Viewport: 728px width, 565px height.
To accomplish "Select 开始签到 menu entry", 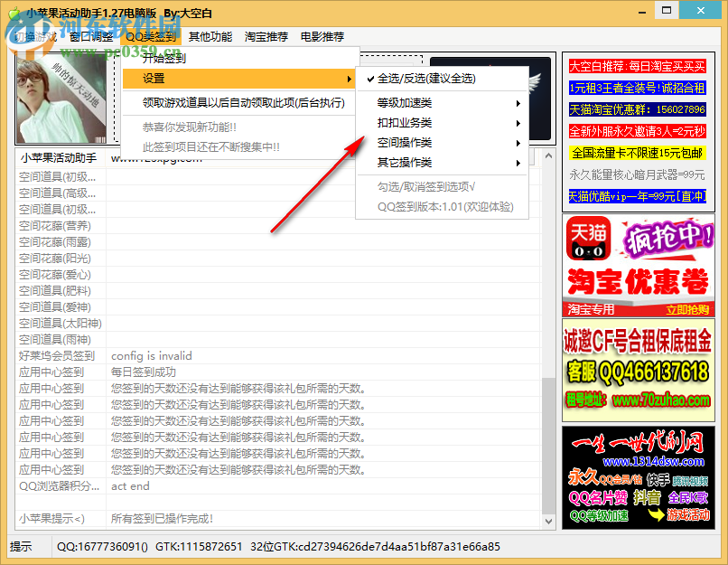I will point(240,59).
